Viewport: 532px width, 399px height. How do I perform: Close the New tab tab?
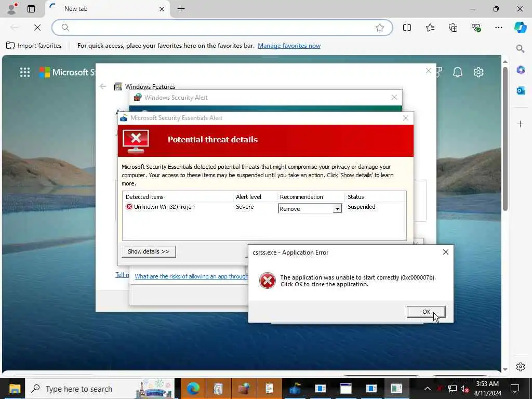point(162,9)
